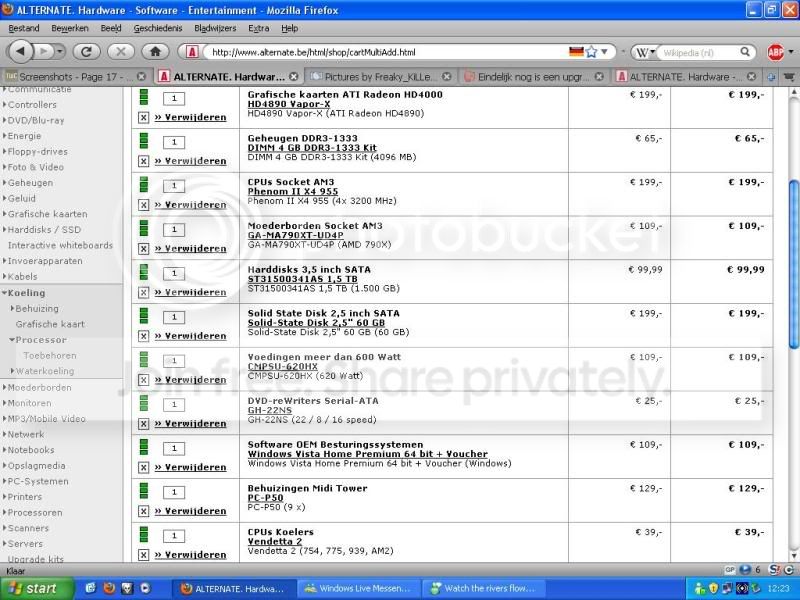Click the X remove box for ST31500341AS 1,5 TB
Viewport: 800px width, 600px height.
[x=143, y=292]
